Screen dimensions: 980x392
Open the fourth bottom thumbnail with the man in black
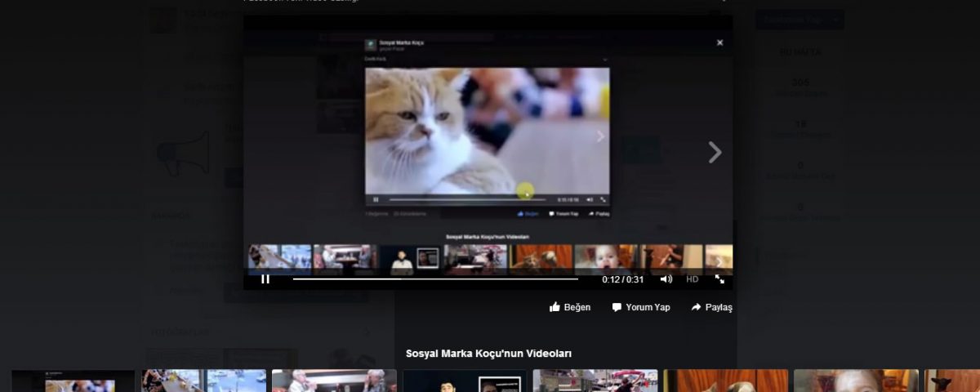[x=465, y=381]
